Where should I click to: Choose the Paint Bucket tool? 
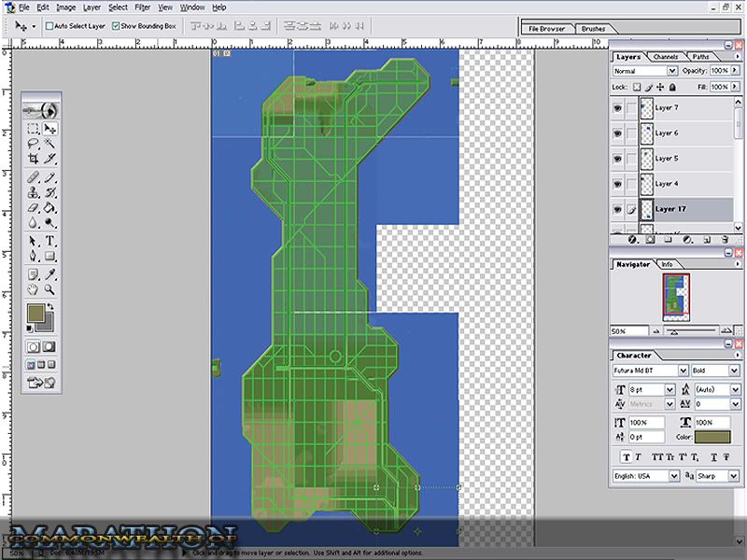50,208
